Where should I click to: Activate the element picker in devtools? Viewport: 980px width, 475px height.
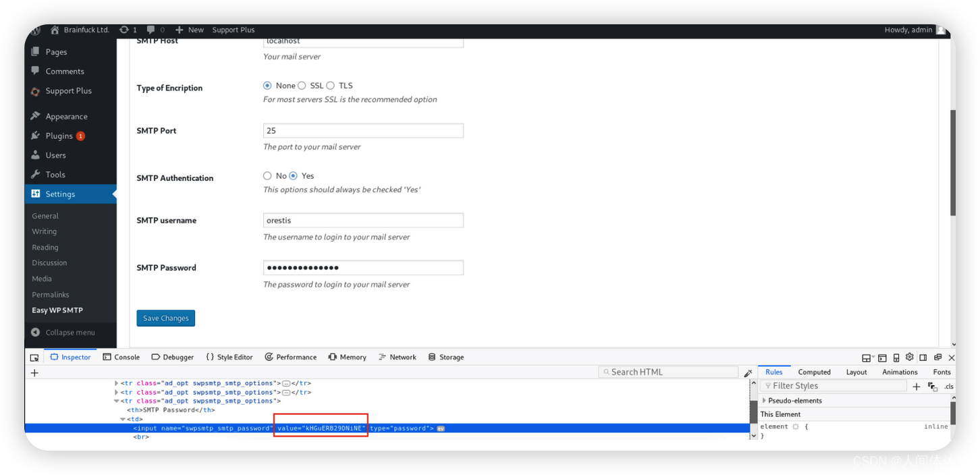pyautogui.click(x=34, y=358)
